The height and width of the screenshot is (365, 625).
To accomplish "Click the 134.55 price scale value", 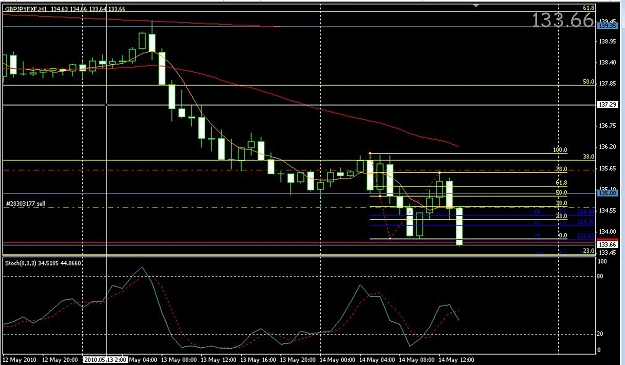I will (607, 210).
